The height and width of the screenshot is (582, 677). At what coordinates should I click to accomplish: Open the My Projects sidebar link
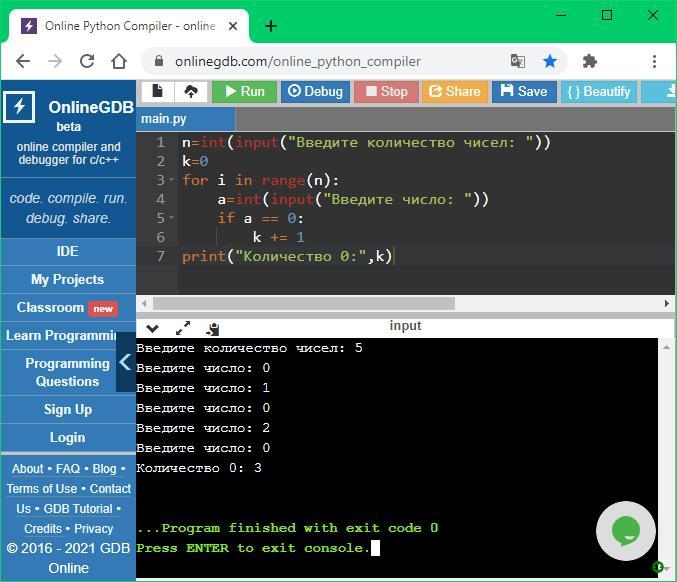67,279
